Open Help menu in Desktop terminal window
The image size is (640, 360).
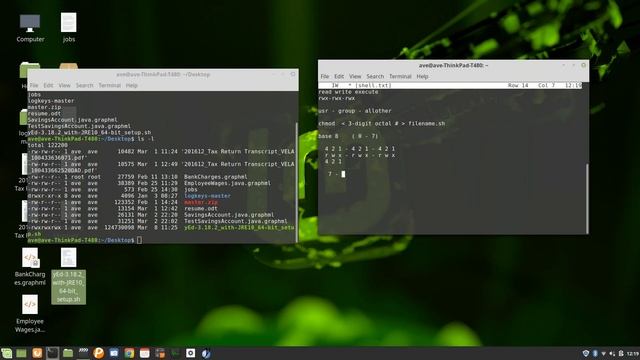pyautogui.click(x=131, y=86)
